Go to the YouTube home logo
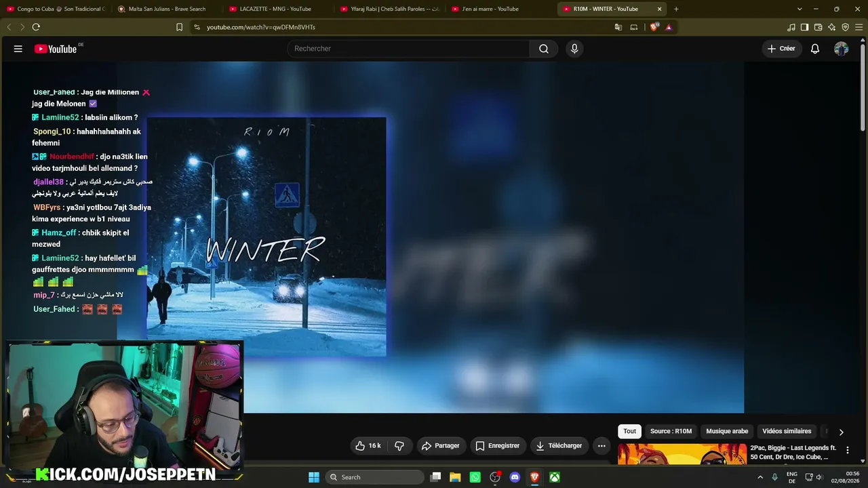868x488 pixels. point(56,49)
